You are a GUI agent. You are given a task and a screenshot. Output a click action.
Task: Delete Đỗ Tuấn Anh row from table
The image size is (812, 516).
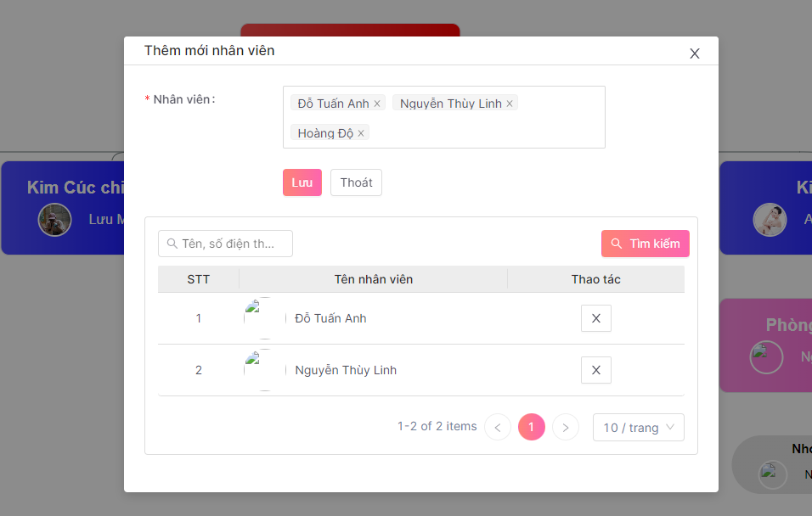click(595, 318)
